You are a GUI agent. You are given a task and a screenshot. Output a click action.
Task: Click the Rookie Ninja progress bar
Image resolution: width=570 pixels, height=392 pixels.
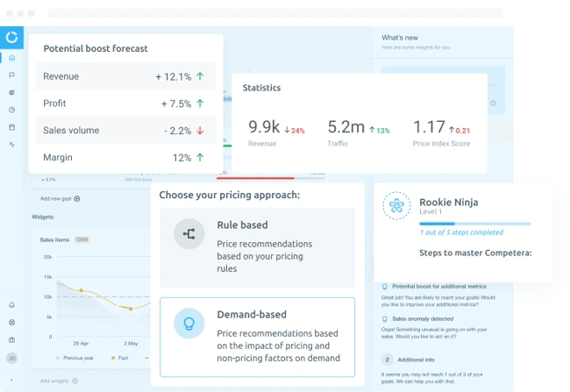[462, 224]
